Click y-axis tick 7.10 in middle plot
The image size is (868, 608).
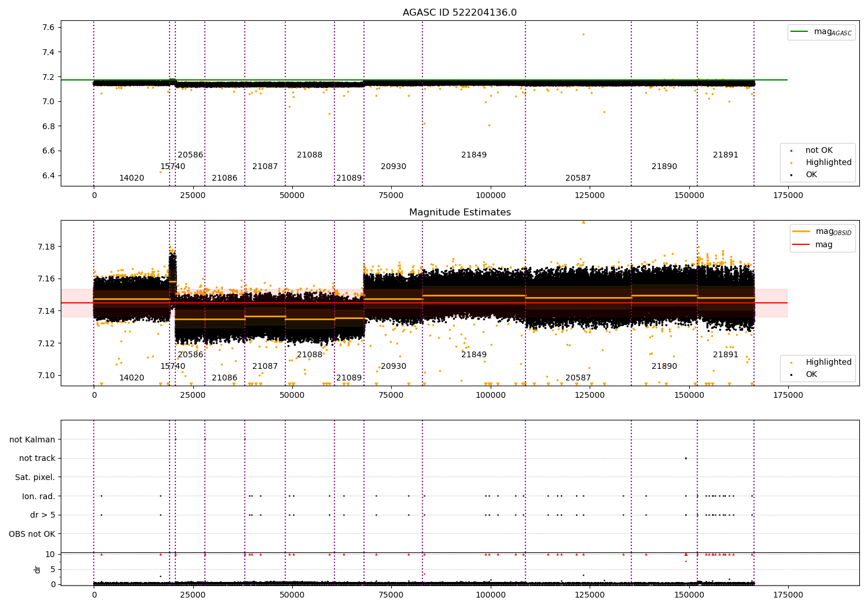pyautogui.click(x=46, y=376)
